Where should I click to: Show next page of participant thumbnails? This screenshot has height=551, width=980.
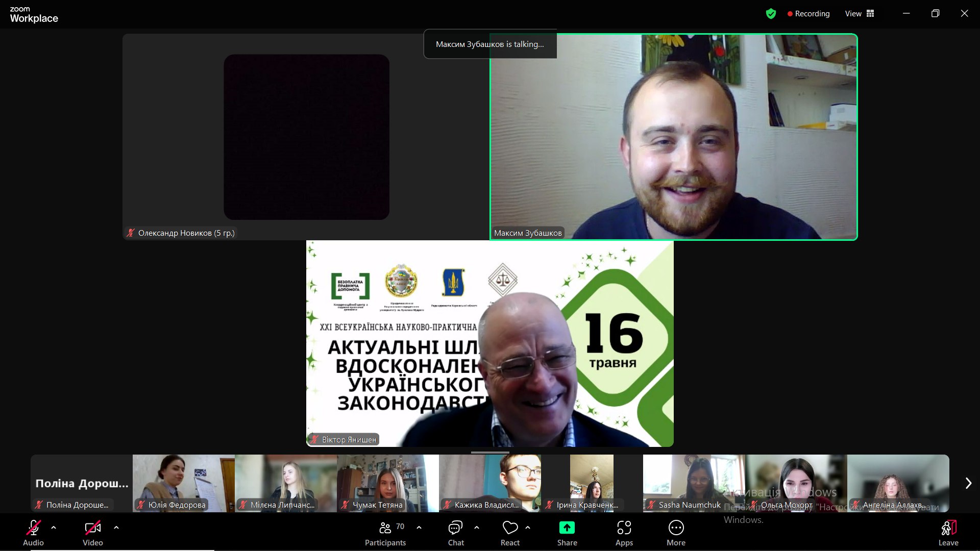coord(968,483)
